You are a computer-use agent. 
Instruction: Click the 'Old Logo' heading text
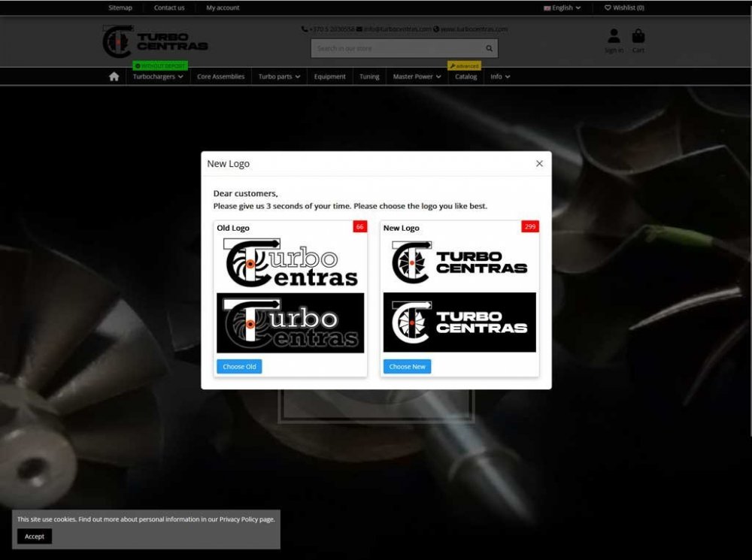(233, 229)
